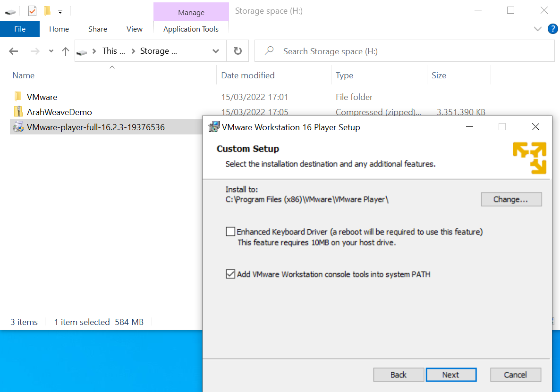Click '3 items' in Explorer status bar
Screen dimensions: 560x392
point(24,322)
